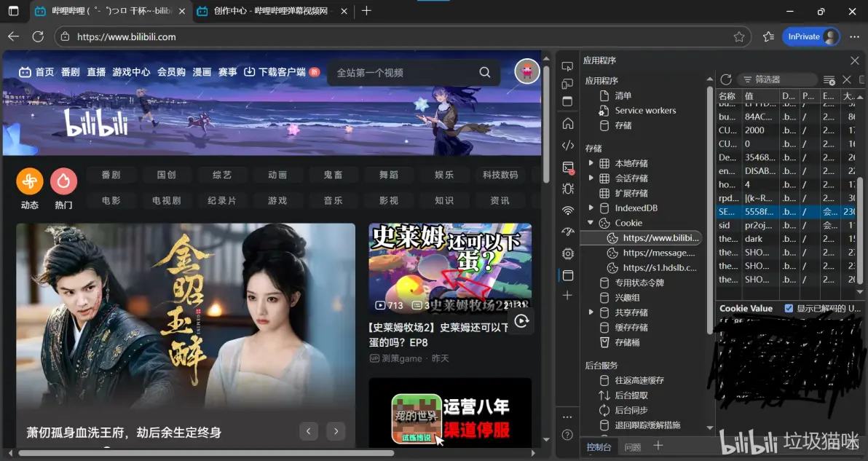The height and width of the screenshot is (461, 868).
Task: Click the cookie 筛选器 filter field
Action: pyautogui.click(x=778, y=79)
